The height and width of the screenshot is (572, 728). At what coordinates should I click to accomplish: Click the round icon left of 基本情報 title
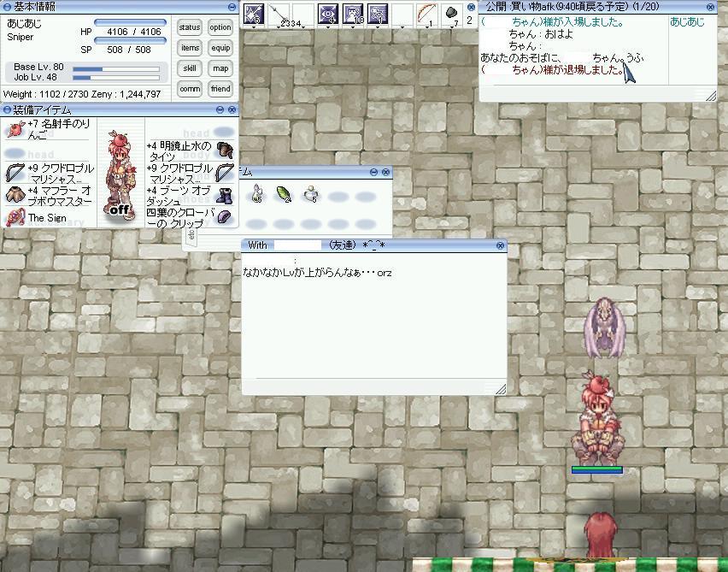tap(8, 7)
